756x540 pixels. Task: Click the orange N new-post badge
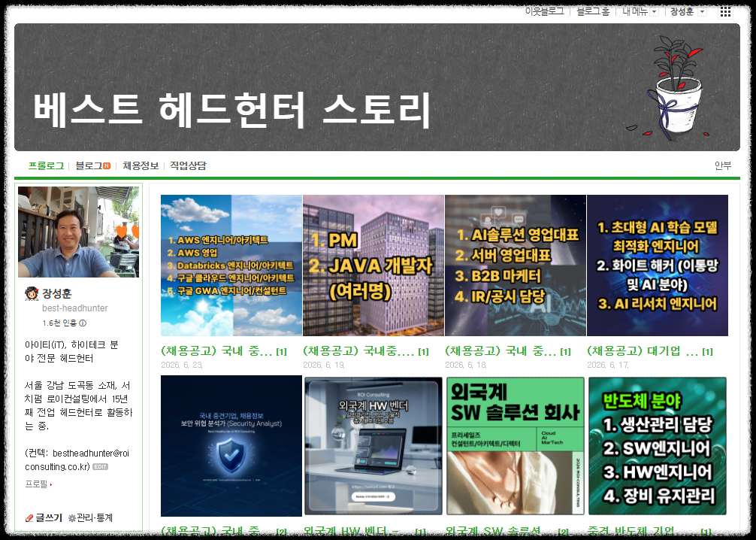pos(107,165)
